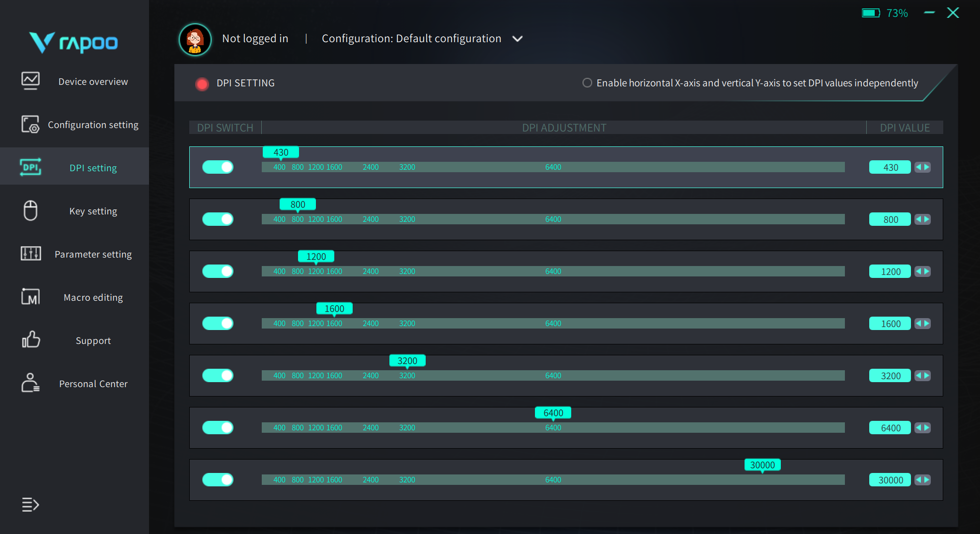The width and height of the screenshot is (980, 534).
Task: Open Support page
Action: (93, 340)
